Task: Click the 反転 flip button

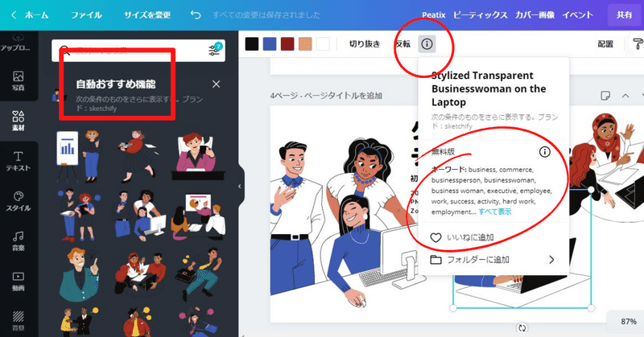Action: point(403,44)
